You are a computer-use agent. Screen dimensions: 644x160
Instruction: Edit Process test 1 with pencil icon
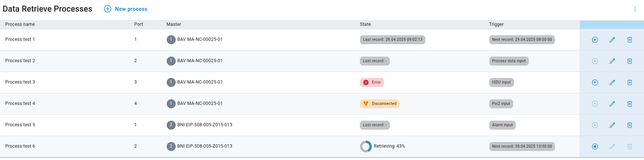tap(612, 40)
